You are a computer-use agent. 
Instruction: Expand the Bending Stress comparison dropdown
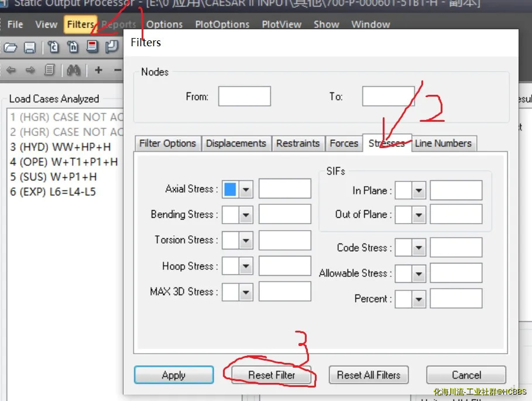point(246,215)
